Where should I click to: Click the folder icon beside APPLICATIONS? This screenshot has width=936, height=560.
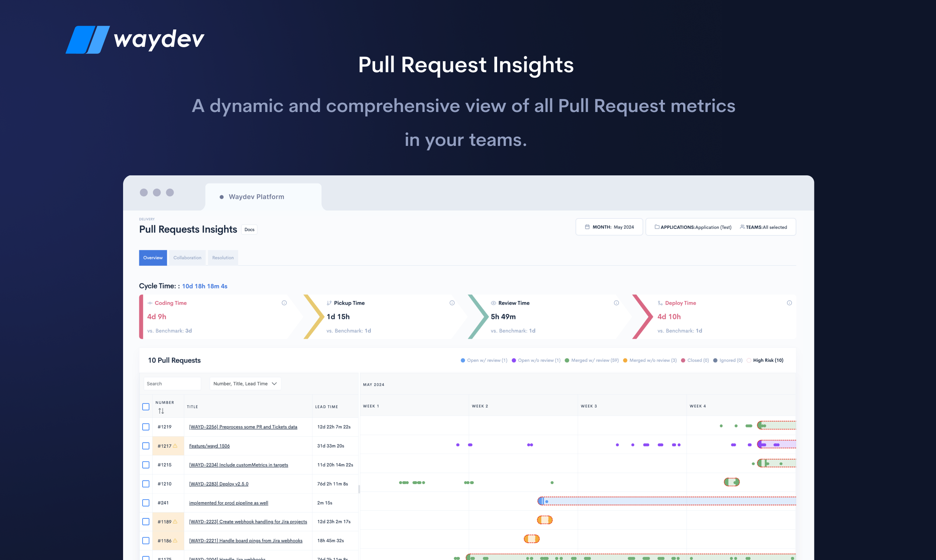pos(657,227)
